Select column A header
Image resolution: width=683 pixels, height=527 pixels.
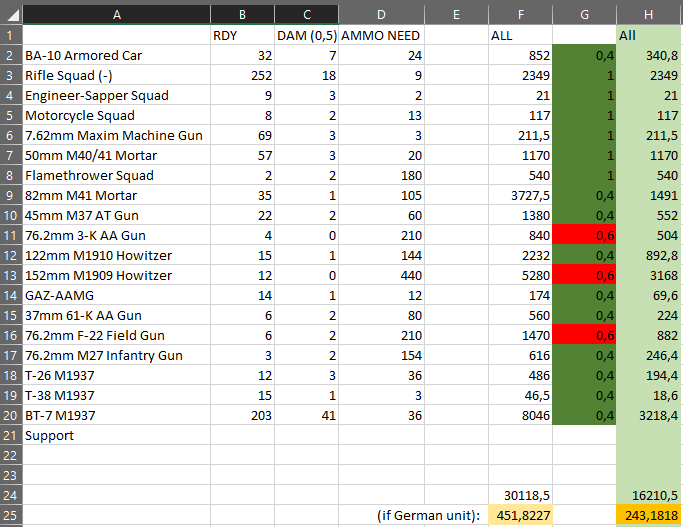click(x=116, y=14)
